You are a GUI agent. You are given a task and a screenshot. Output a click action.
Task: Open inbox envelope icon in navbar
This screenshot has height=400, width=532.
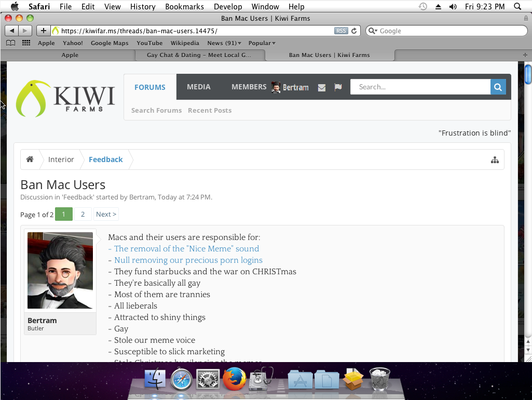322,88
